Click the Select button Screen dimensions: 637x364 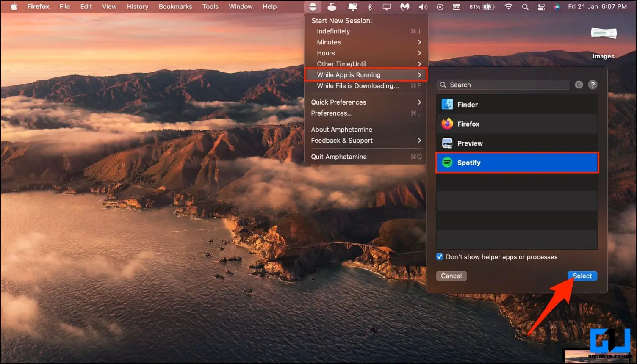coord(582,276)
